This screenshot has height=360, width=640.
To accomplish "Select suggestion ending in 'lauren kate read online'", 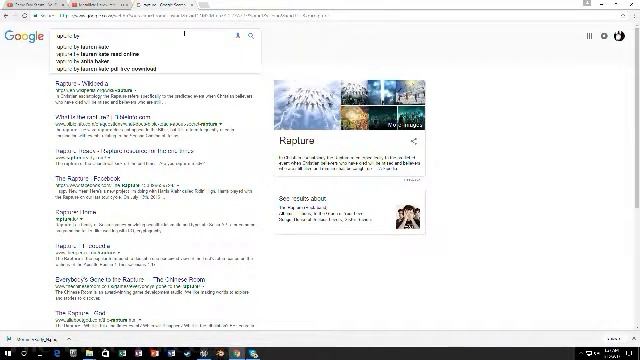I will (98, 54).
